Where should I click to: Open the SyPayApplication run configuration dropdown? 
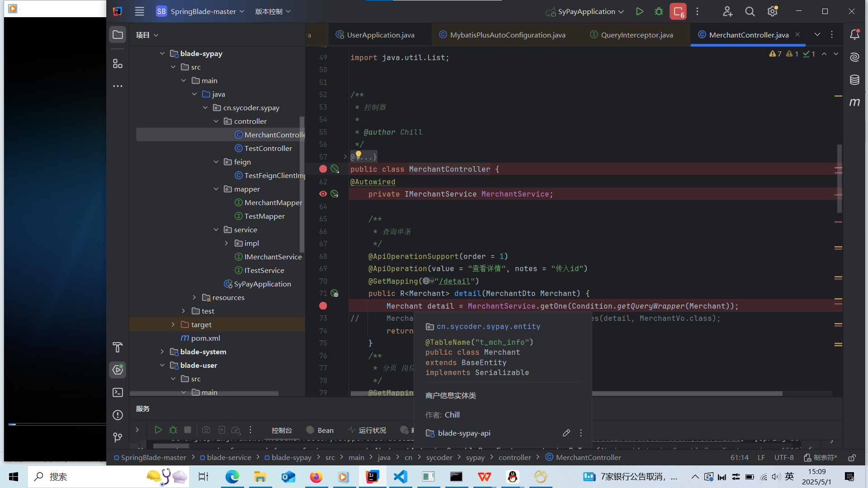pos(585,12)
